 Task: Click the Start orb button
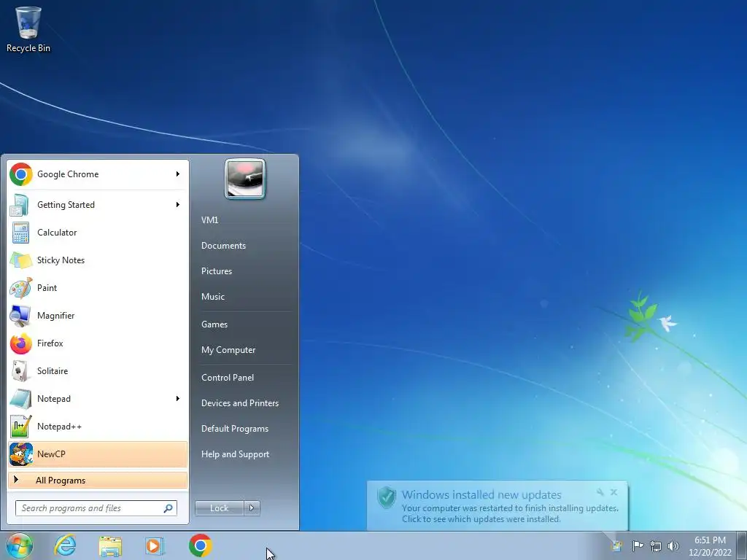tap(19, 545)
